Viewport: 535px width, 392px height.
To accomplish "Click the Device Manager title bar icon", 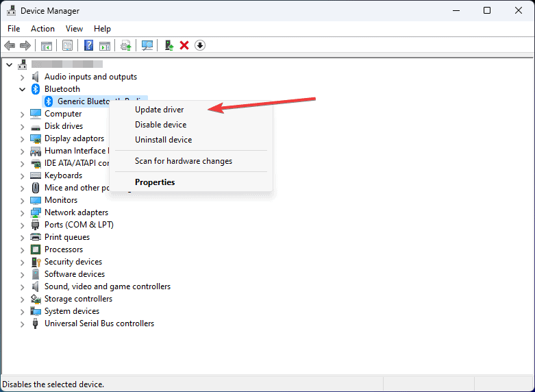I will click(x=11, y=10).
